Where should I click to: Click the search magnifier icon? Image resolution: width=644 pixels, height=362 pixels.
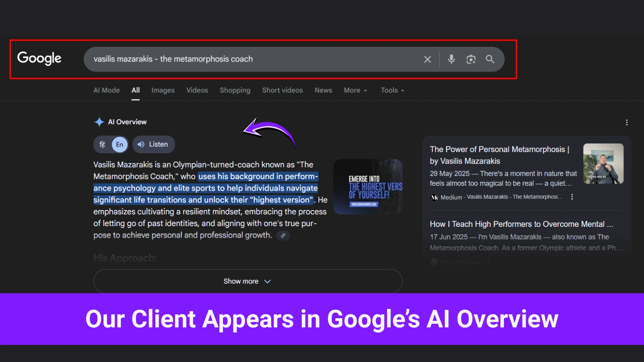point(490,59)
